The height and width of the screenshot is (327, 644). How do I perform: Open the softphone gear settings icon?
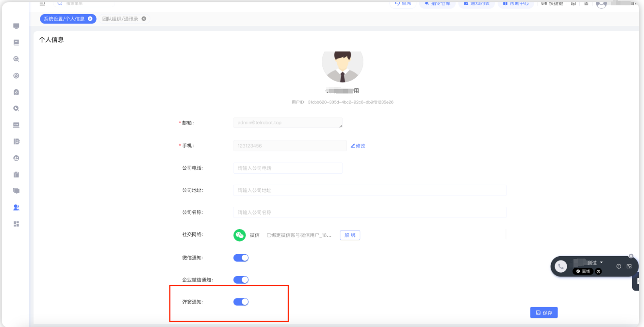pos(598,271)
